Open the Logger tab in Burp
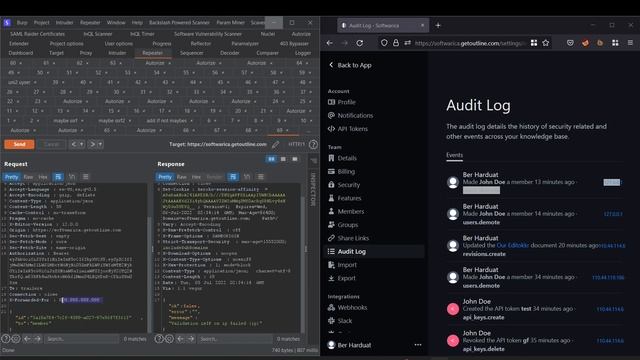640x360 pixels. pyautogui.click(x=303, y=53)
